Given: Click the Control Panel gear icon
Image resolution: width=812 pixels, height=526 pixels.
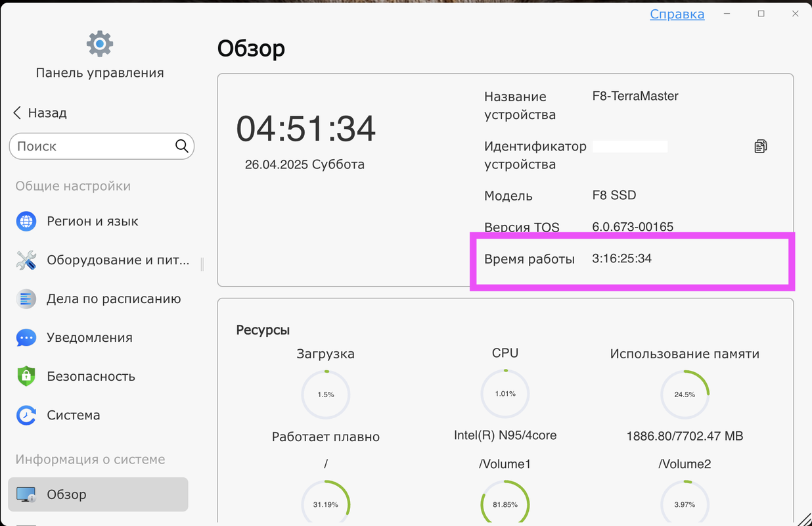Looking at the screenshot, I should tap(100, 44).
